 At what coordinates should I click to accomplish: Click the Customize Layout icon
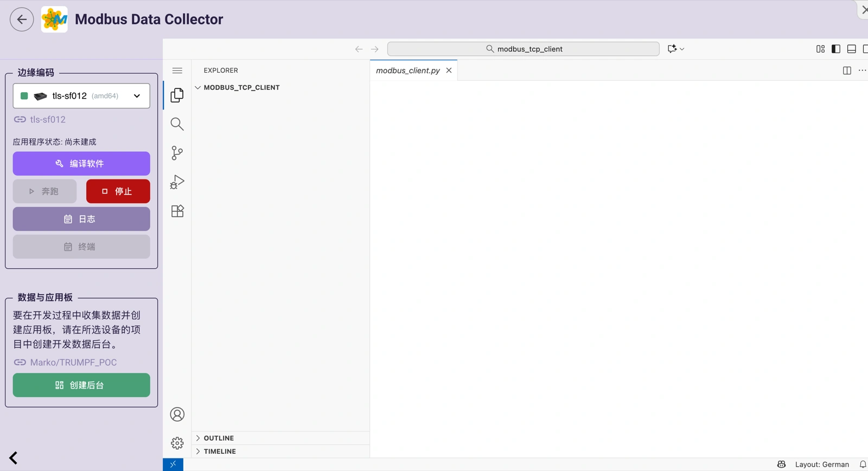(x=820, y=49)
